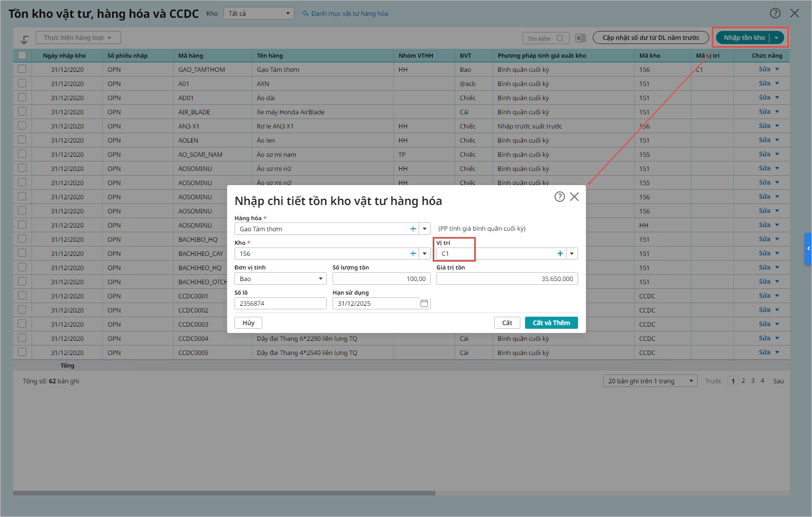Viewport: 812px width, 517px height.
Task: Click the horizontal scrollbar at bottom
Action: (224, 493)
